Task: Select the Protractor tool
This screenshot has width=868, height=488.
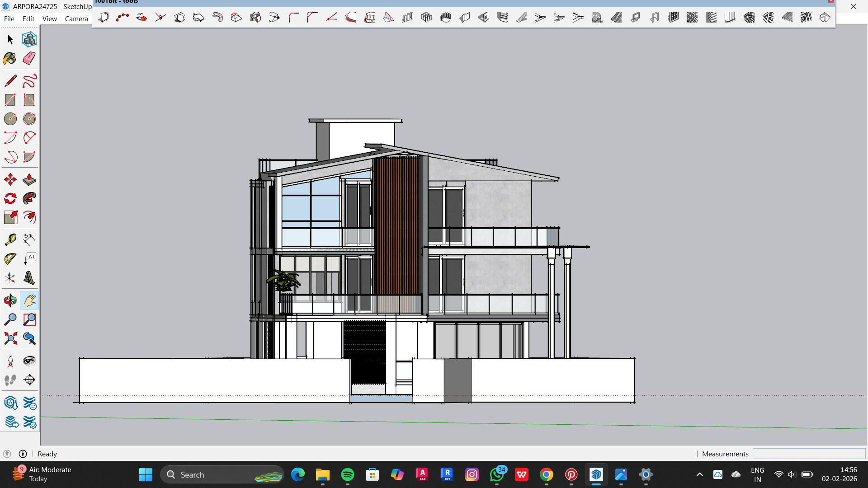Action: tap(10, 259)
